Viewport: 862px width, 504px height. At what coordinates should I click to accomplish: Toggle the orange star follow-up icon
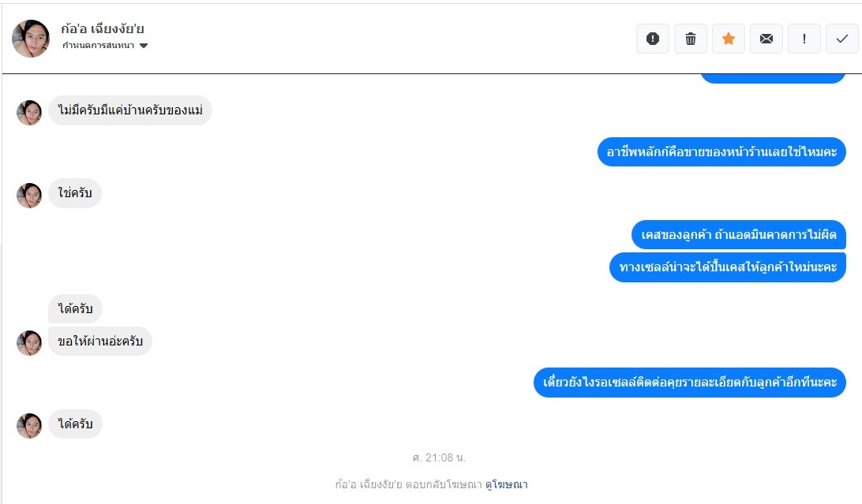pos(729,39)
